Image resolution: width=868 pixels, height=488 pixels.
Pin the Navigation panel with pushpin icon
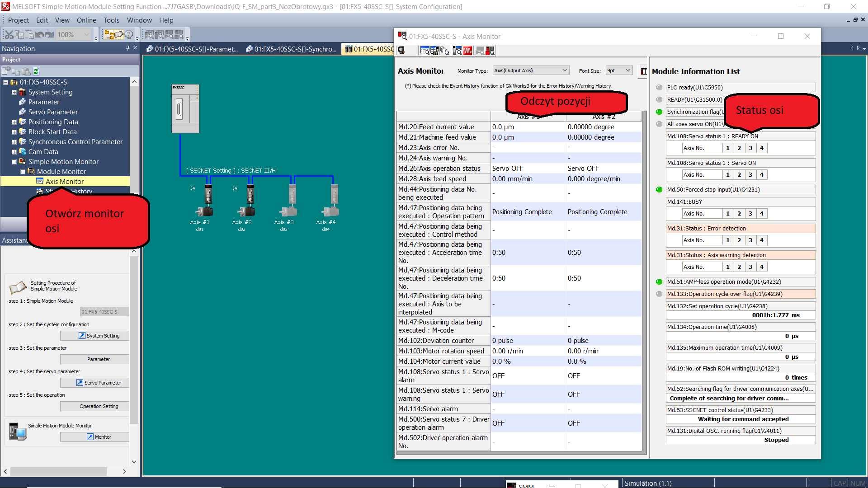click(x=127, y=48)
